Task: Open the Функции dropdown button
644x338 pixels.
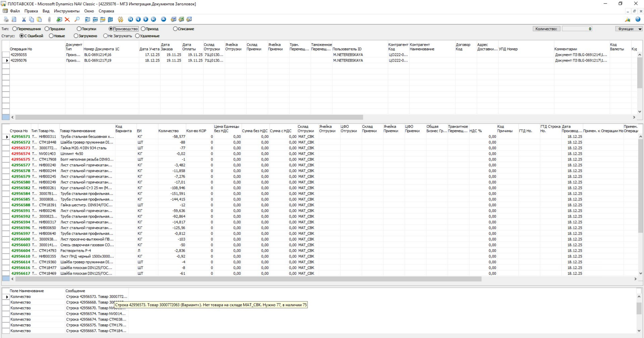Action: click(x=628, y=29)
